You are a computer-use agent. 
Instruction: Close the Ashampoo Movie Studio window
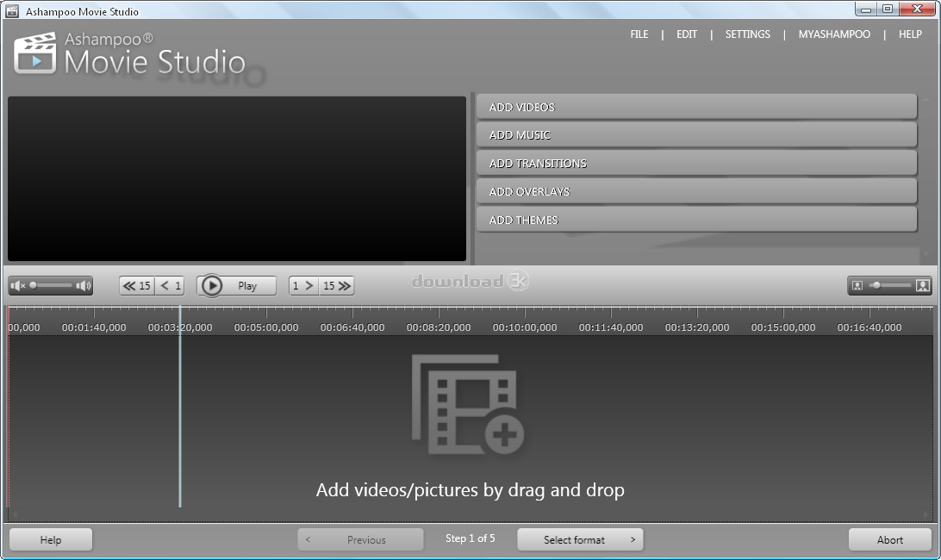click(x=918, y=9)
